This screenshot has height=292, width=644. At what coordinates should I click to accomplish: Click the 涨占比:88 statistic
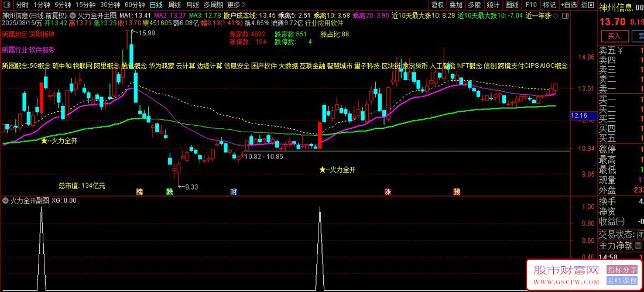tap(334, 34)
